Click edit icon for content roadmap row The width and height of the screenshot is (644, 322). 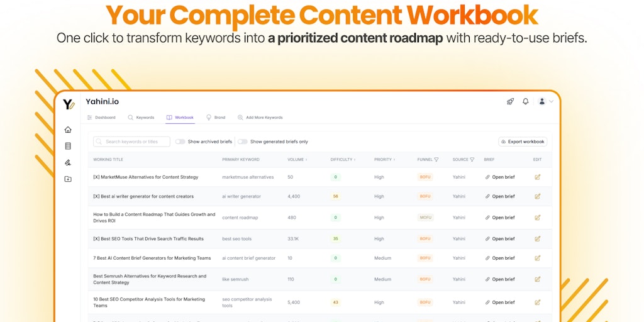[537, 218]
